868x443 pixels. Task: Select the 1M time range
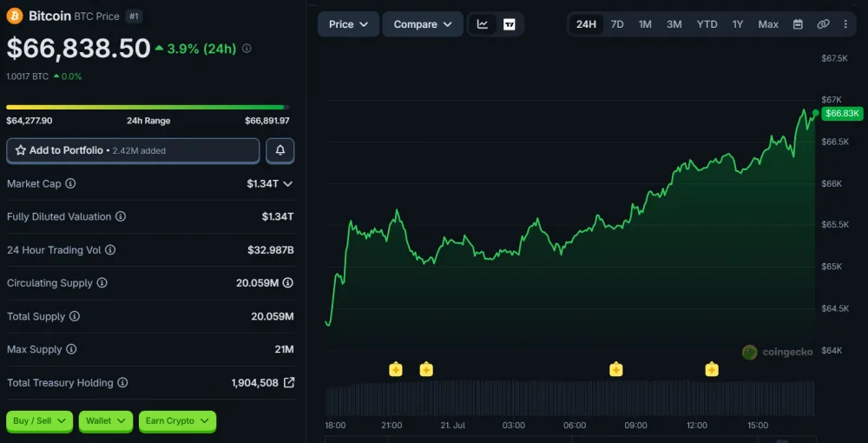(645, 24)
